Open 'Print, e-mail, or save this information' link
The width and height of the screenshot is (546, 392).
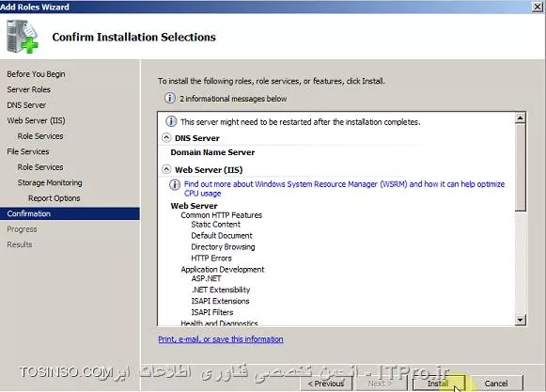click(221, 339)
